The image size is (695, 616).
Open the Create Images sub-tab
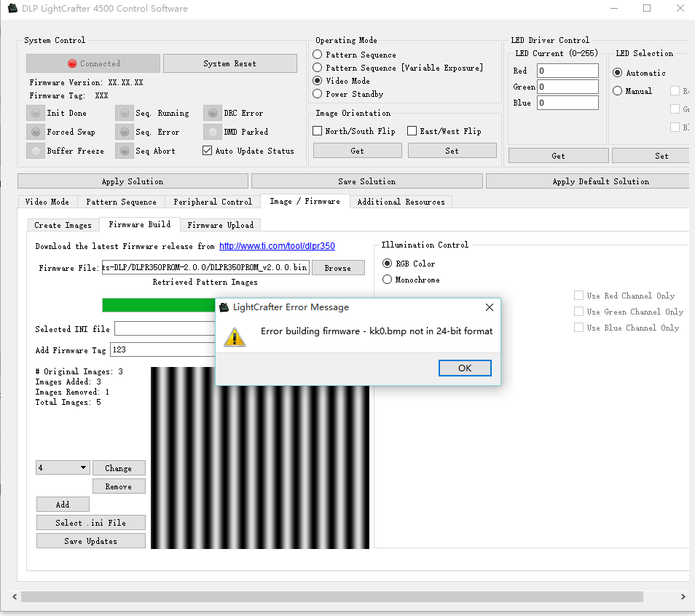63,225
